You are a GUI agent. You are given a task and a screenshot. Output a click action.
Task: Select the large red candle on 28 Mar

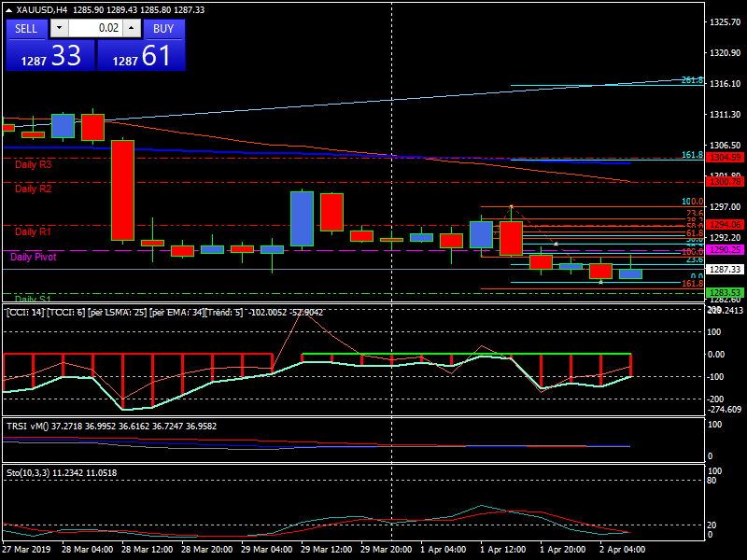122,190
